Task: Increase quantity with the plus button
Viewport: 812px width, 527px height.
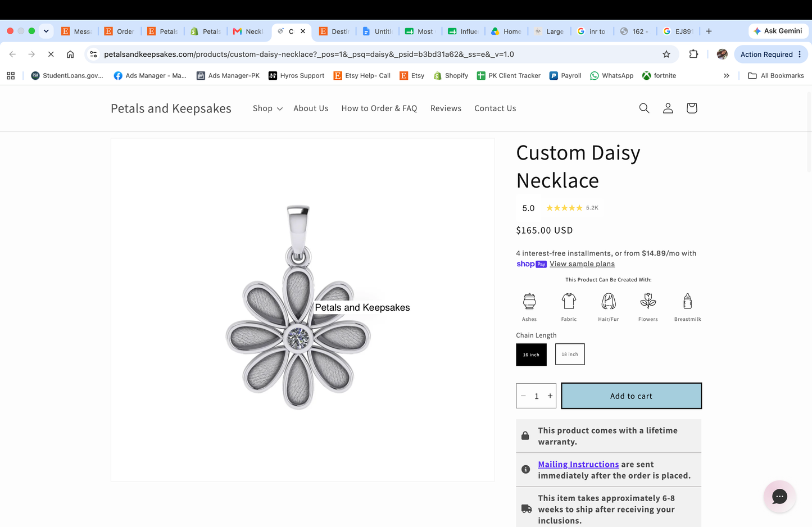Action: pyautogui.click(x=550, y=396)
